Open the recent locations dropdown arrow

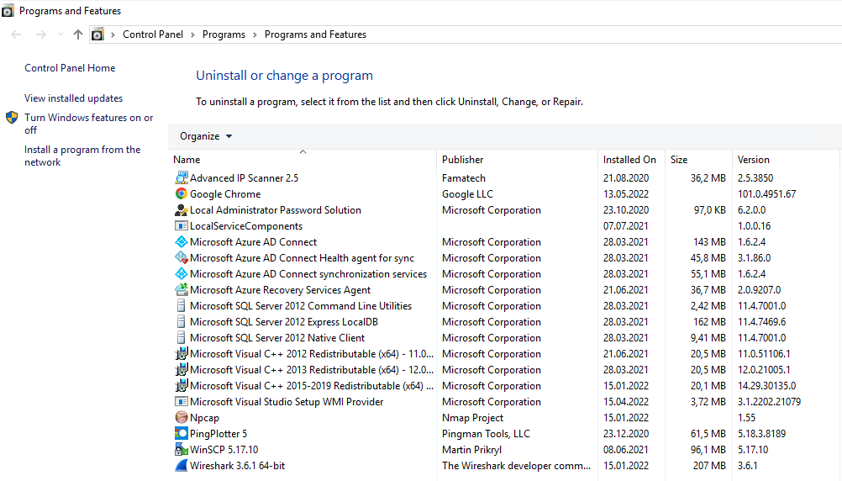tap(61, 34)
